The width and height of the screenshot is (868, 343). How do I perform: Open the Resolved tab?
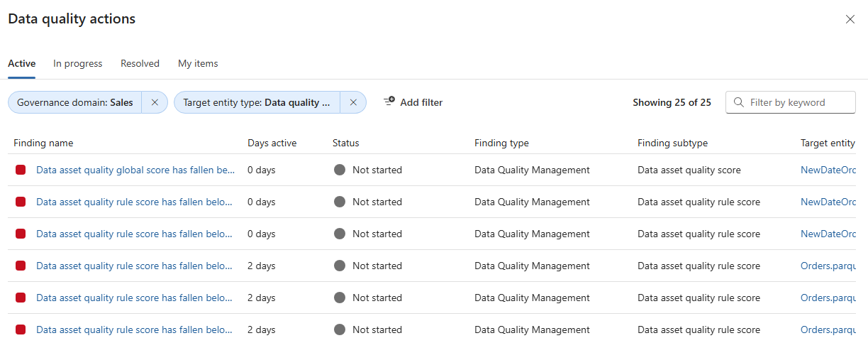pos(140,63)
